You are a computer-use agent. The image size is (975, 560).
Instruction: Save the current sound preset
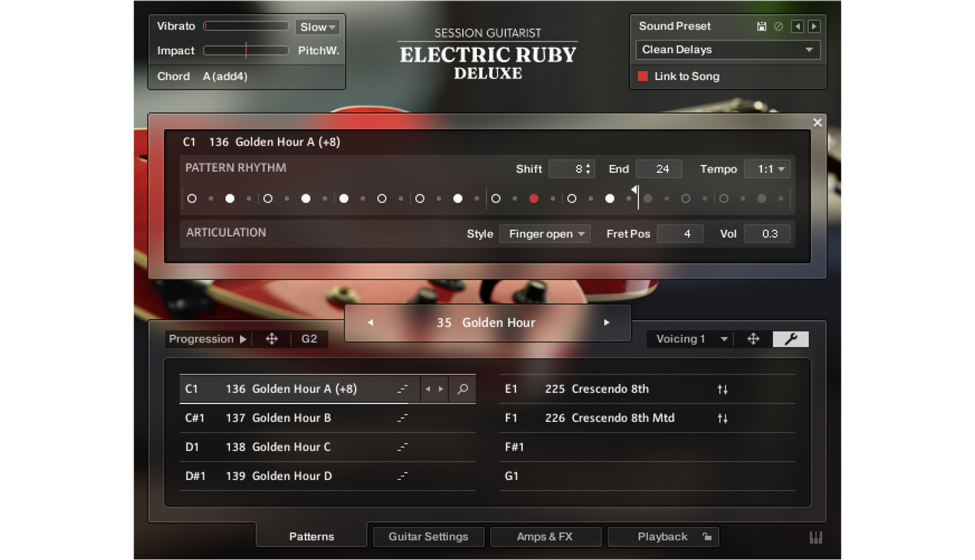[x=762, y=26]
